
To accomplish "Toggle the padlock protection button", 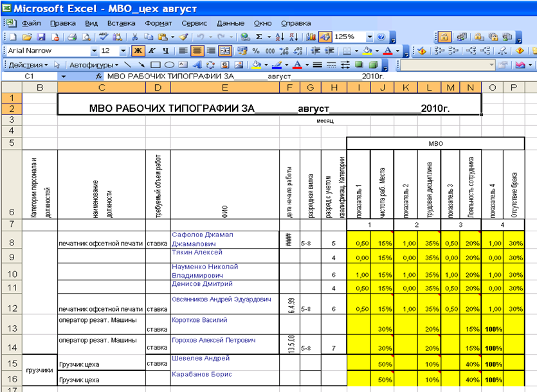I will coord(444,37).
